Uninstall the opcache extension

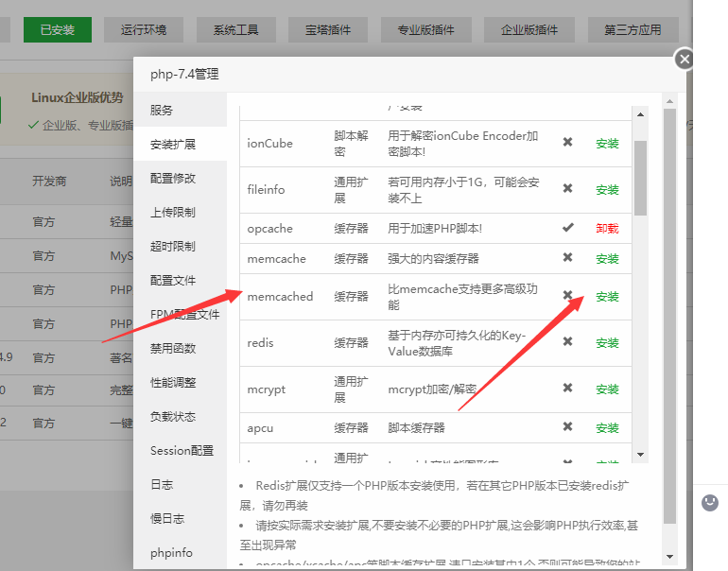(x=607, y=229)
